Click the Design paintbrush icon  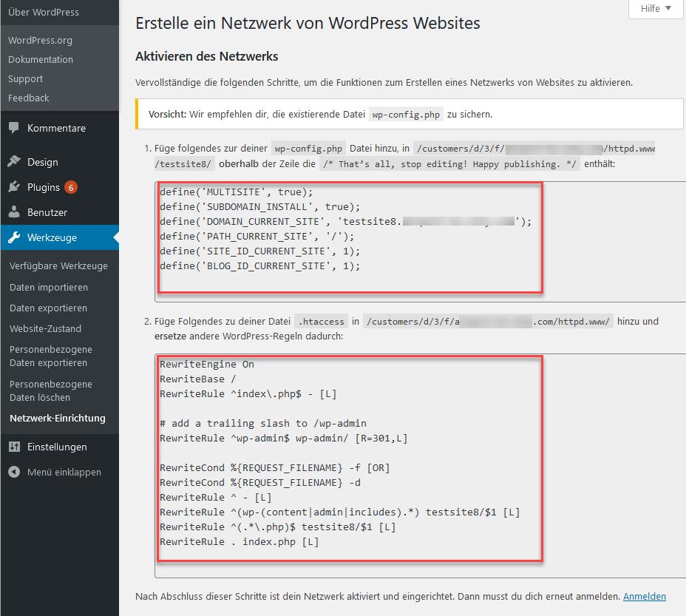(14, 161)
